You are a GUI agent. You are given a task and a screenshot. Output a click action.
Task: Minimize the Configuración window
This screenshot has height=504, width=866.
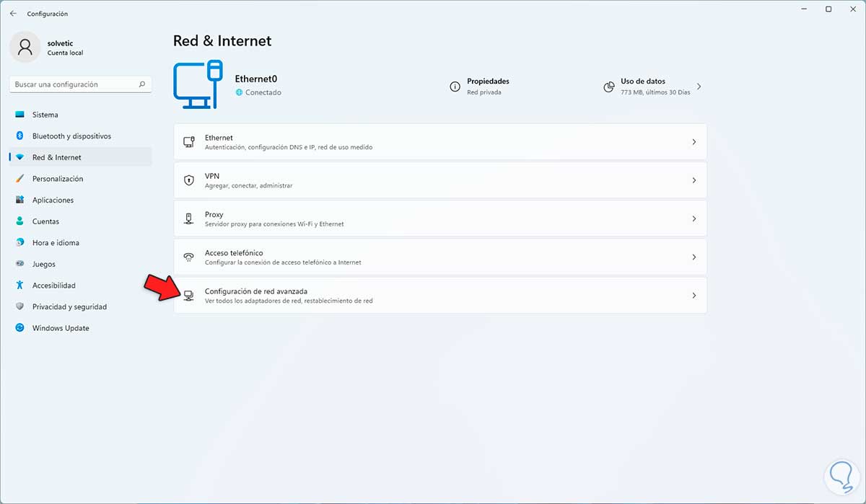tap(805, 9)
